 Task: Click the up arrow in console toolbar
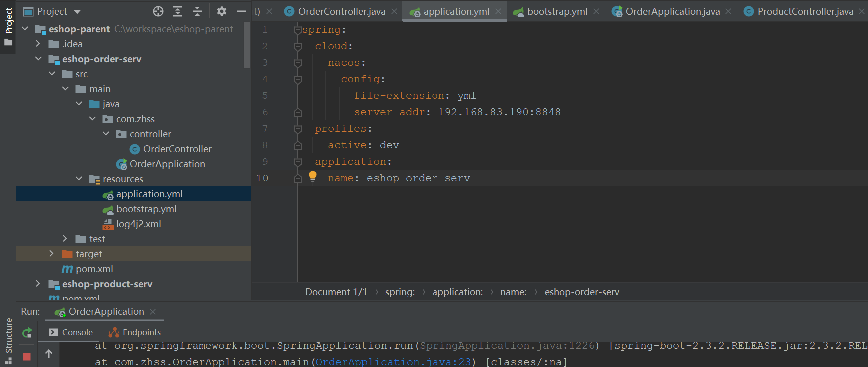pos(49,354)
